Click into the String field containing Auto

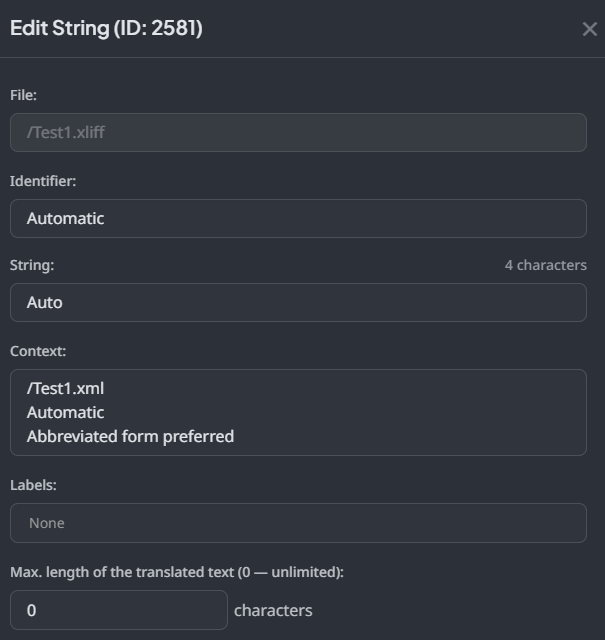(298, 302)
